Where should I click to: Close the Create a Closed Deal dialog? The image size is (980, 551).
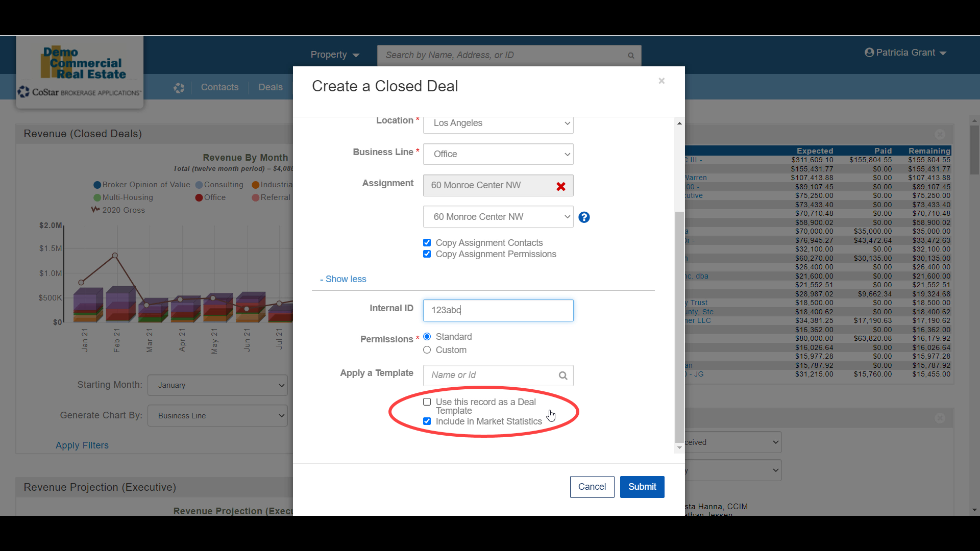(x=661, y=81)
